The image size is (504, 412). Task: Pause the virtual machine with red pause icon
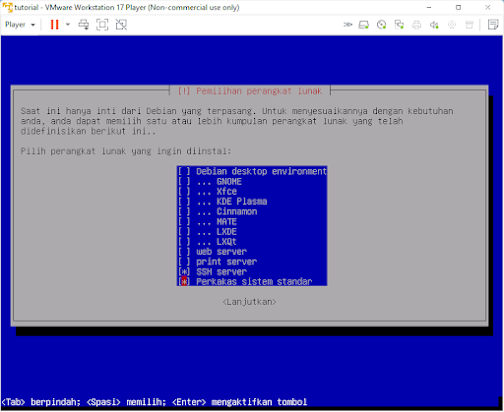tap(54, 25)
